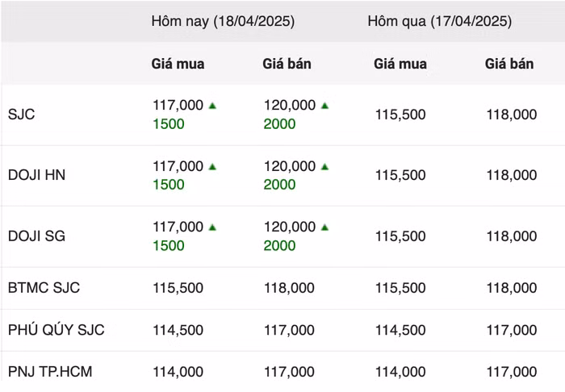Select the DOJI HN row label
The width and height of the screenshot is (565, 392).
tap(37, 175)
